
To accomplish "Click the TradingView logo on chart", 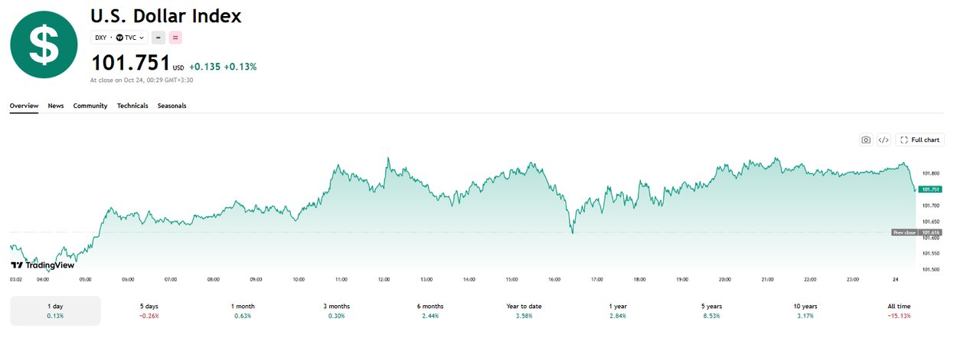I will (x=42, y=264).
